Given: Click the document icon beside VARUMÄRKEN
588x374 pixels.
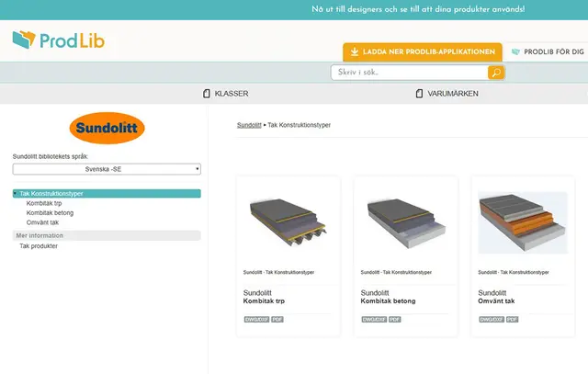Looking at the screenshot, I should [419, 94].
